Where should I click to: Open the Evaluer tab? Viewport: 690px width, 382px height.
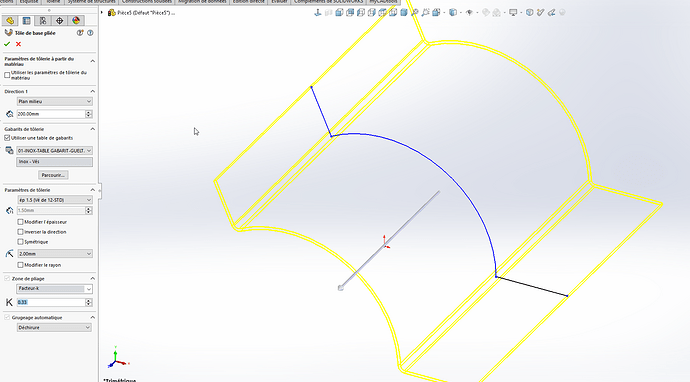point(279,2)
